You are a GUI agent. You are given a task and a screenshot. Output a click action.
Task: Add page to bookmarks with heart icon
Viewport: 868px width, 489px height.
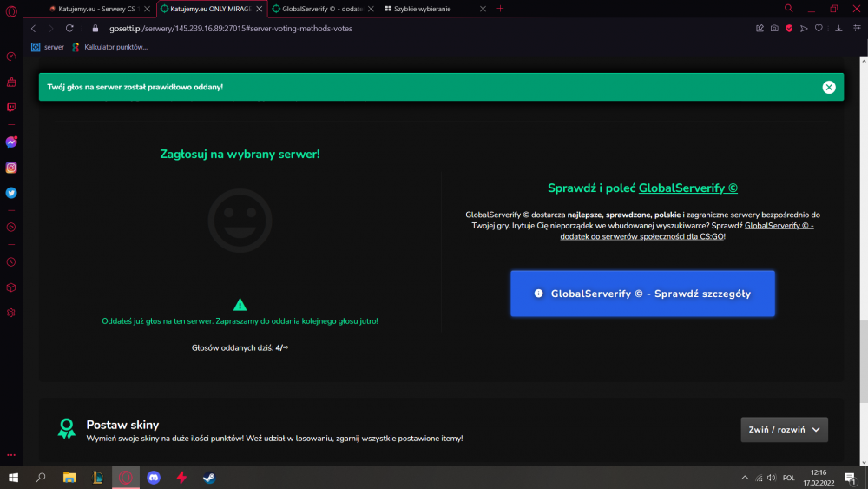(819, 29)
